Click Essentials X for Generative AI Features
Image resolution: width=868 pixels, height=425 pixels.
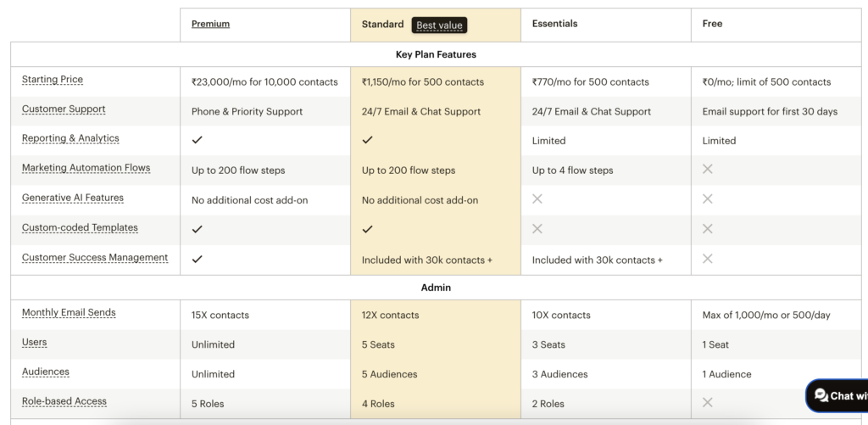[537, 199]
